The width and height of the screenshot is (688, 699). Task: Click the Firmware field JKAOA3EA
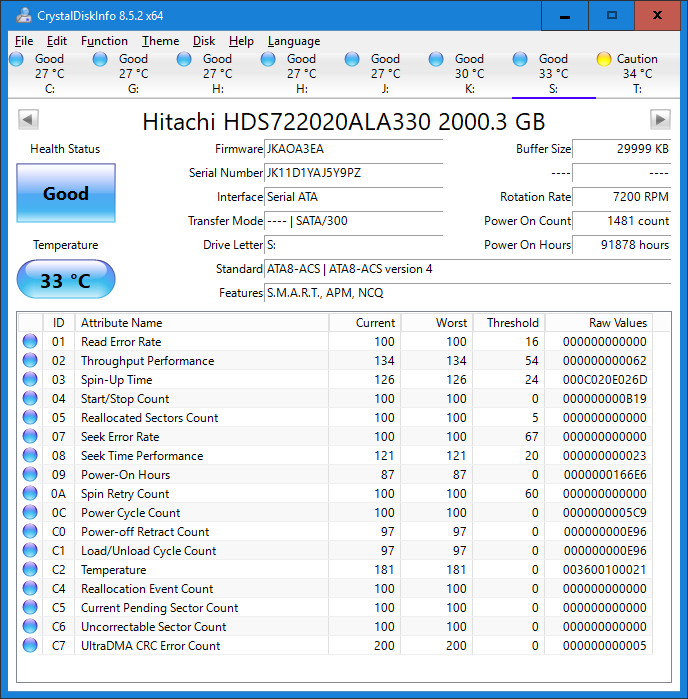pyautogui.click(x=354, y=149)
